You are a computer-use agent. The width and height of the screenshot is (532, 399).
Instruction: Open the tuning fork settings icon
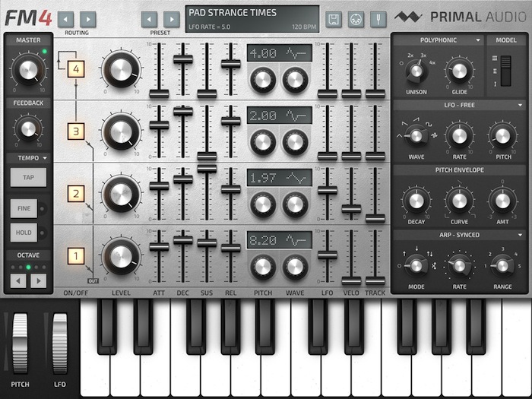point(378,19)
